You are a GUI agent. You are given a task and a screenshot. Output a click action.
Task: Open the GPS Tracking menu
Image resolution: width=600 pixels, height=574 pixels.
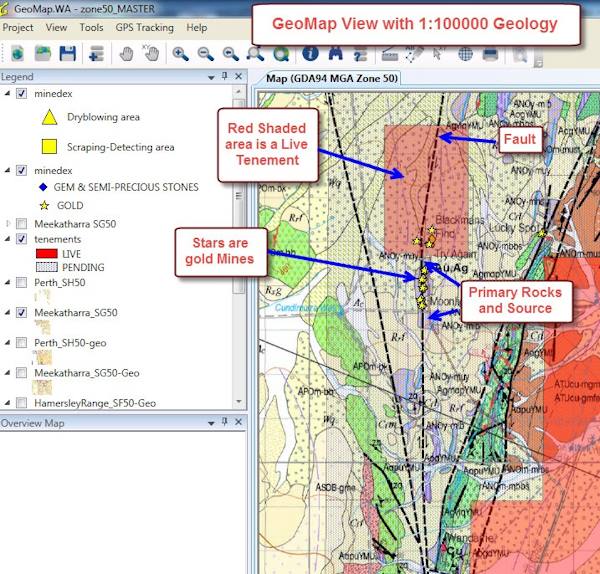[x=144, y=28]
